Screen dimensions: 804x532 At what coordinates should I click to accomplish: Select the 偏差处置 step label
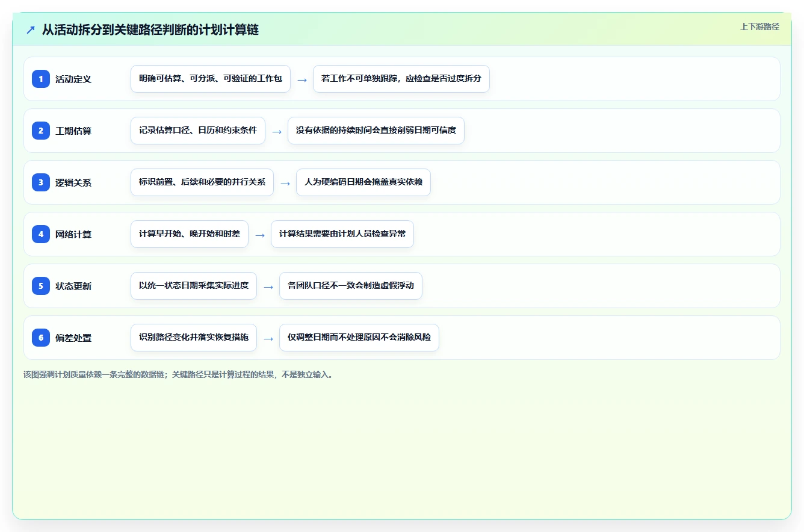73,338
